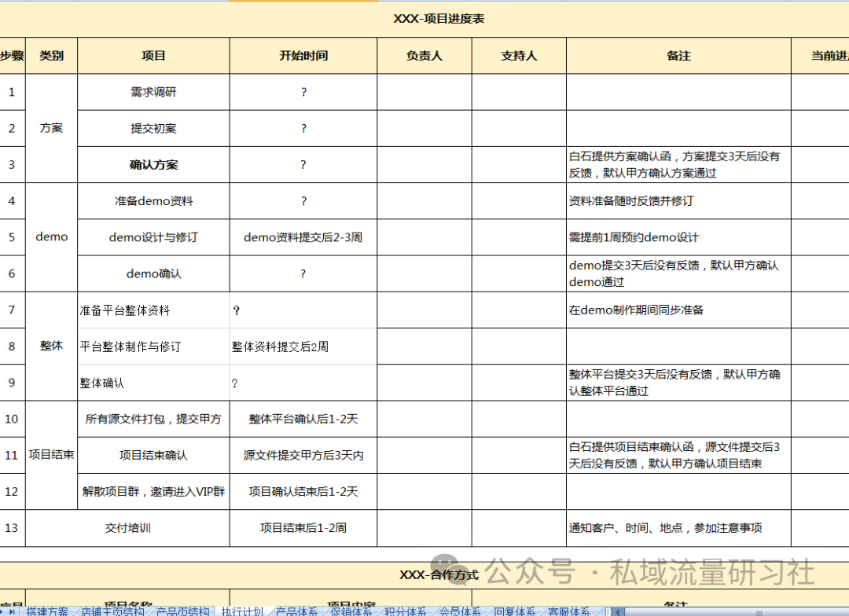Click the 准备平台整体资料 cell
This screenshot has width=849, height=616.
pyautogui.click(x=154, y=310)
